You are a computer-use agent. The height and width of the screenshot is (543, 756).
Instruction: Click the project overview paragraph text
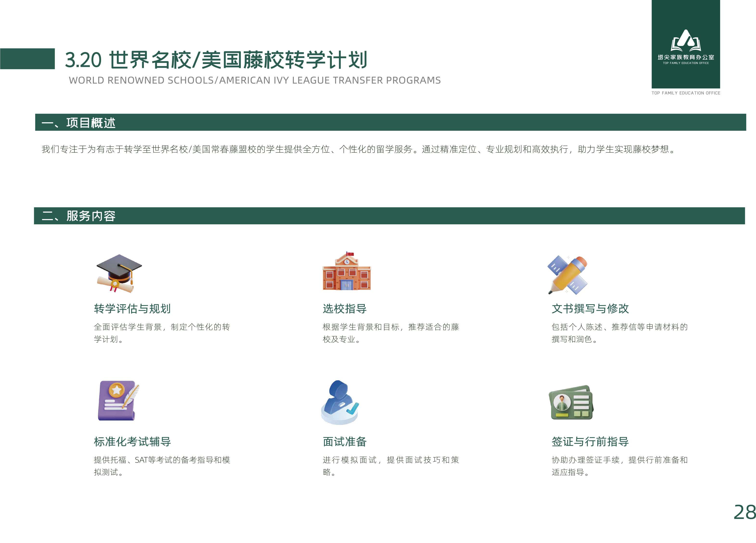click(358, 149)
